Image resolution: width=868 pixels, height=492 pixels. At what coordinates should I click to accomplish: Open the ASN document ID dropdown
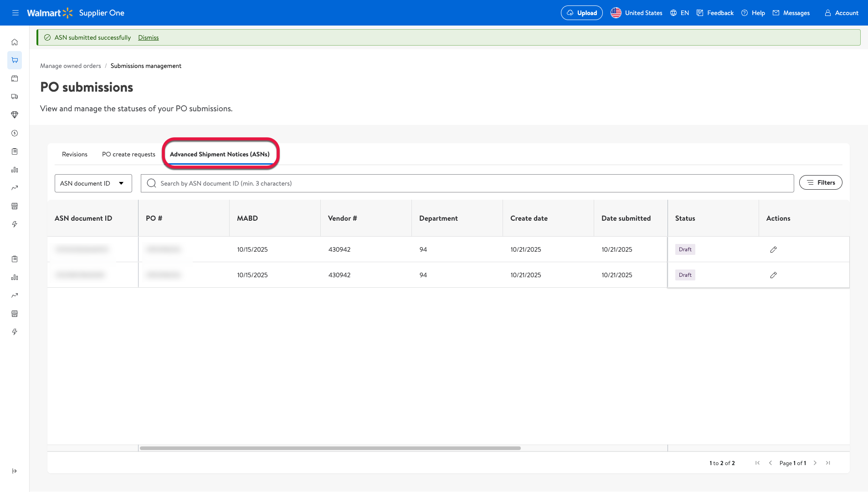[x=93, y=183]
